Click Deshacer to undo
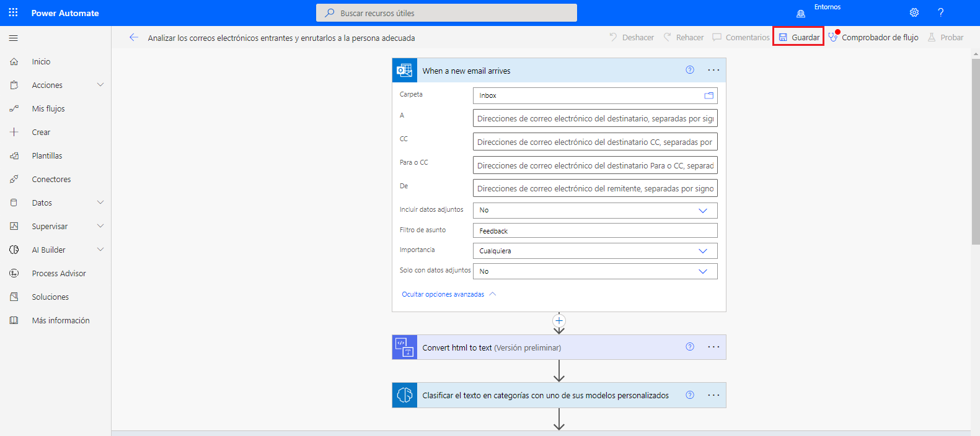 click(631, 37)
